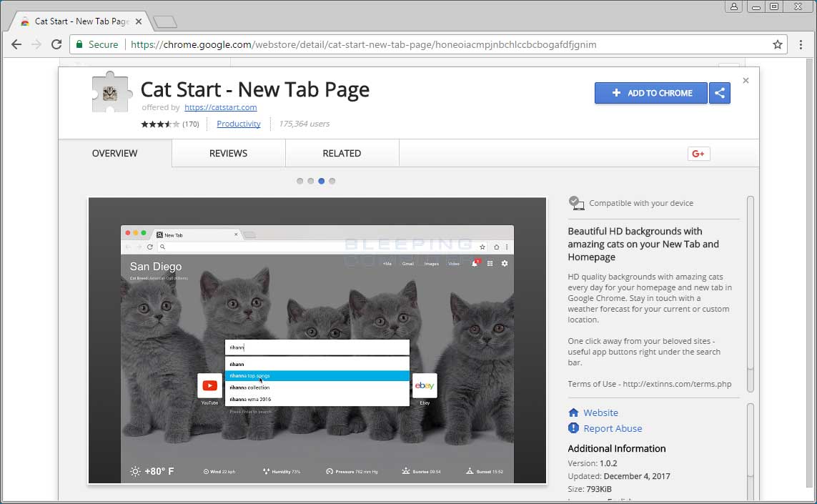Click the Size: 793KiB text

tap(590, 489)
